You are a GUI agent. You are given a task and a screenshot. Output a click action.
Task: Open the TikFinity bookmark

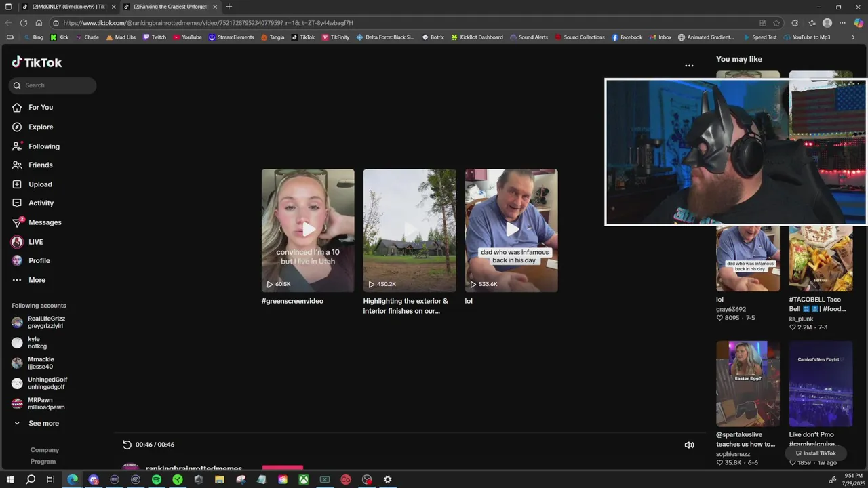(x=336, y=37)
